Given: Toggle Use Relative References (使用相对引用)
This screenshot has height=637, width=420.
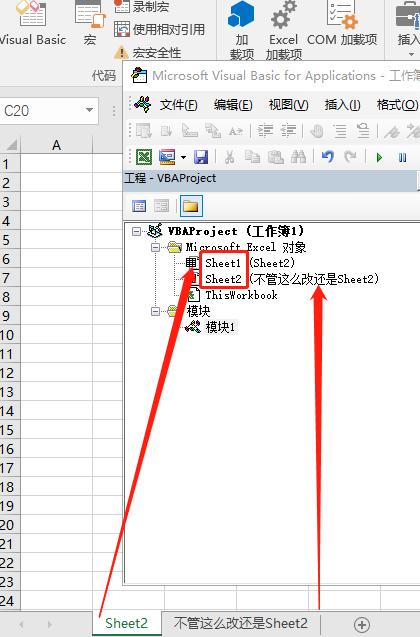Looking at the screenshot, I should 159,29.
